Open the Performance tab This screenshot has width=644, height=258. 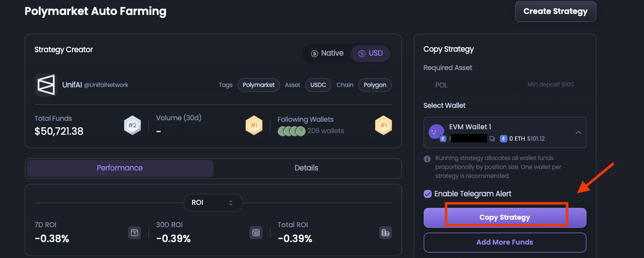point(120,168)
